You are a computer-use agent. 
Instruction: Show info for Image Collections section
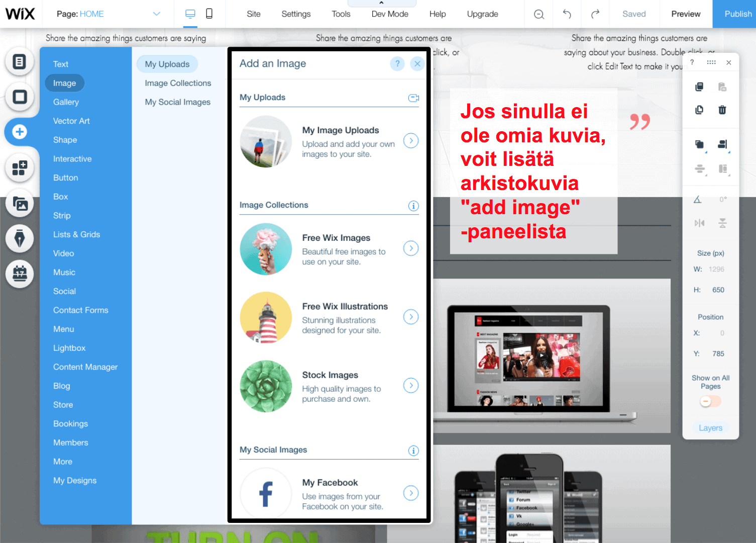(x=413, y=206)
